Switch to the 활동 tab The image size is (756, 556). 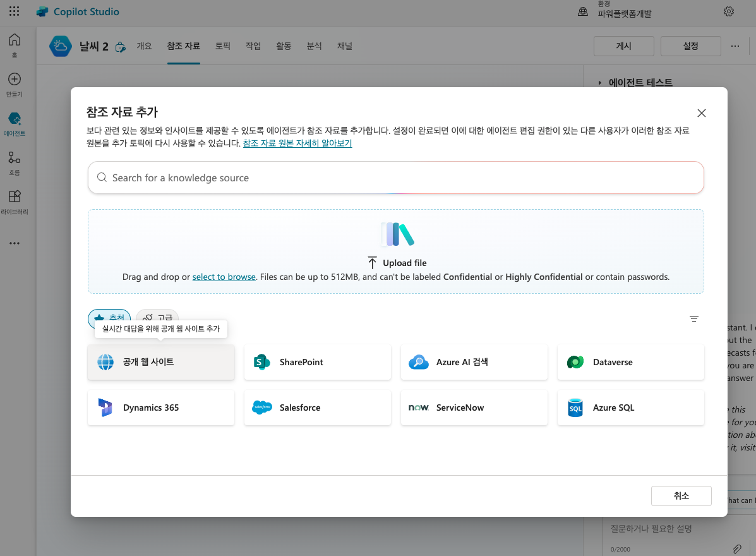click(284, 46)
